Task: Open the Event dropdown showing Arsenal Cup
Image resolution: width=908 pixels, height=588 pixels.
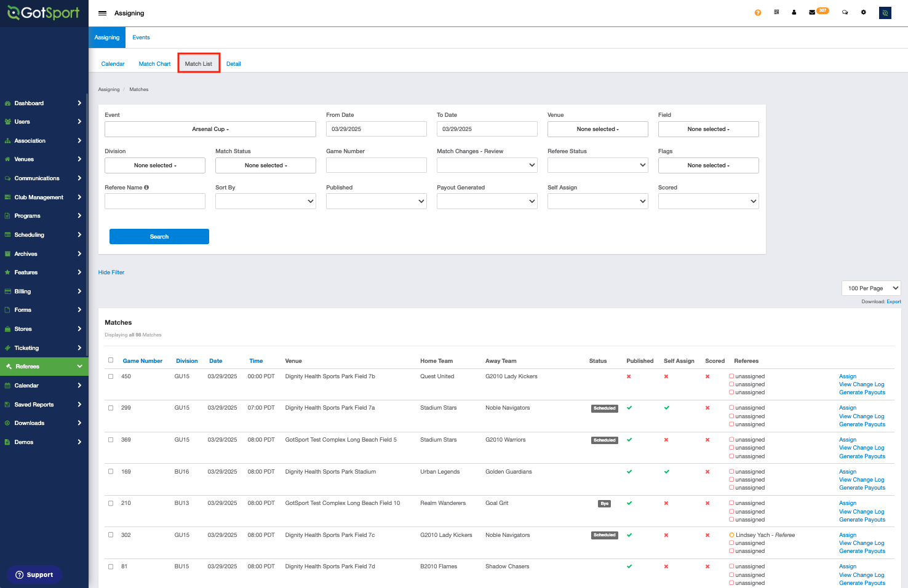Action: click(210, 129)
